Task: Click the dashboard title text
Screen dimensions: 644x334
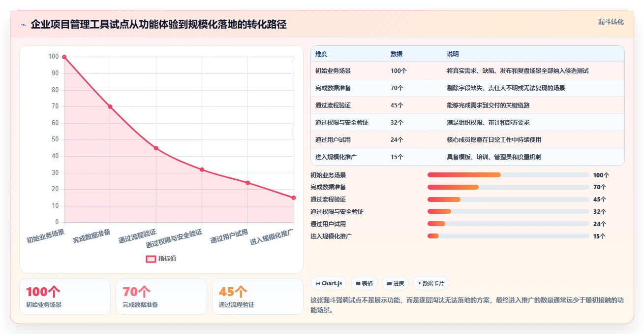Action: (x=158, y=24)
